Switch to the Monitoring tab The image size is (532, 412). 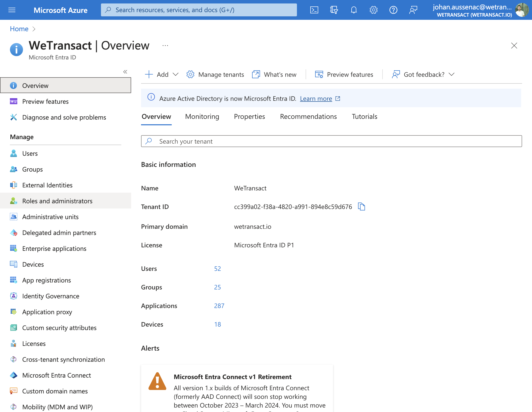point(202,116)
